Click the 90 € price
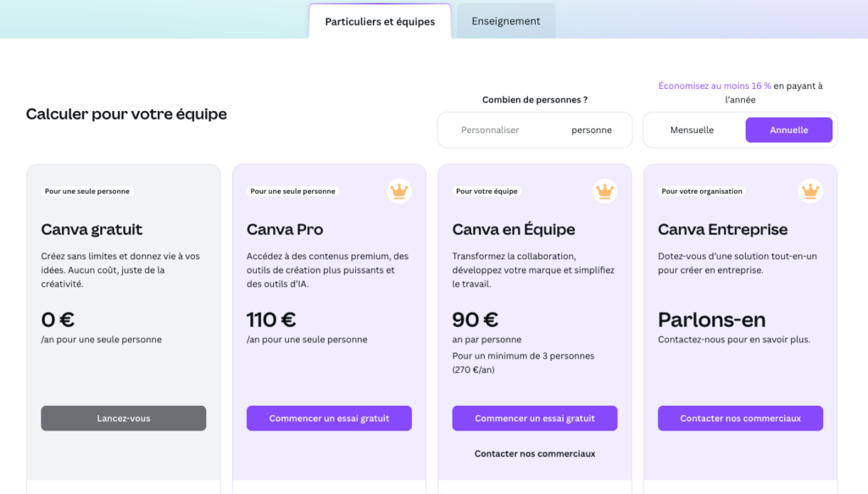 tap(475, 319)
